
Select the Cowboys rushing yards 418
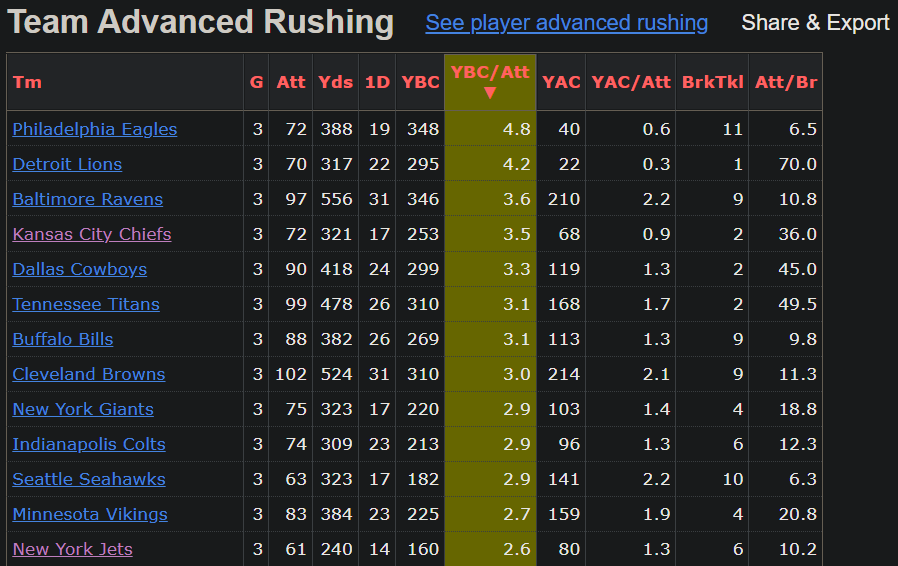[x=336, y=269]
